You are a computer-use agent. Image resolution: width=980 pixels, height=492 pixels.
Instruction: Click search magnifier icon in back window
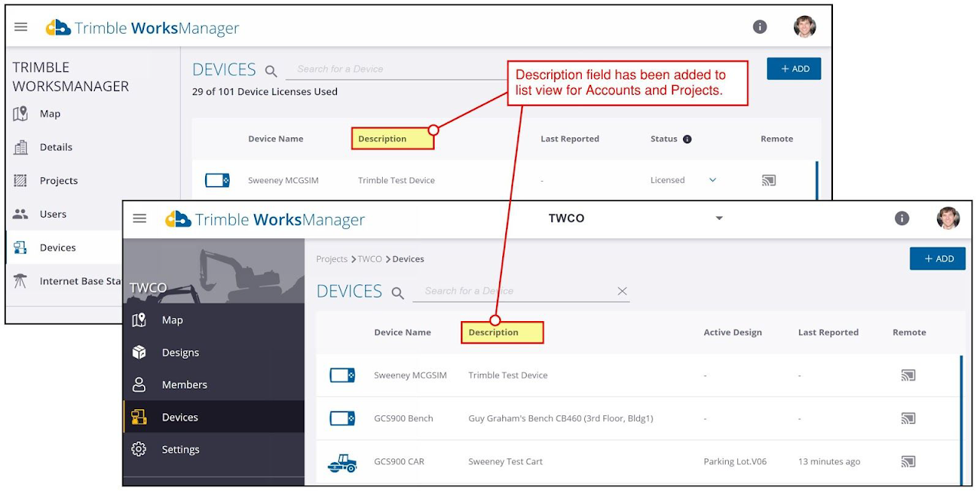271,71
